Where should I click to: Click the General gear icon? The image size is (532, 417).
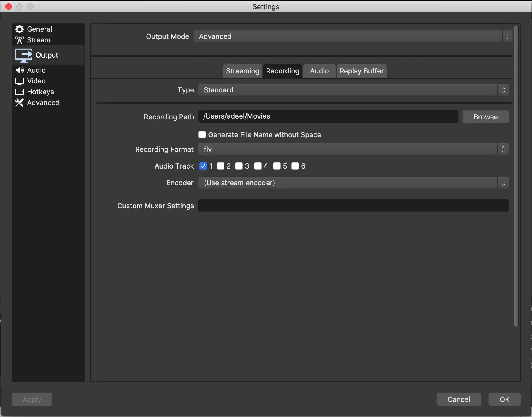19,29
